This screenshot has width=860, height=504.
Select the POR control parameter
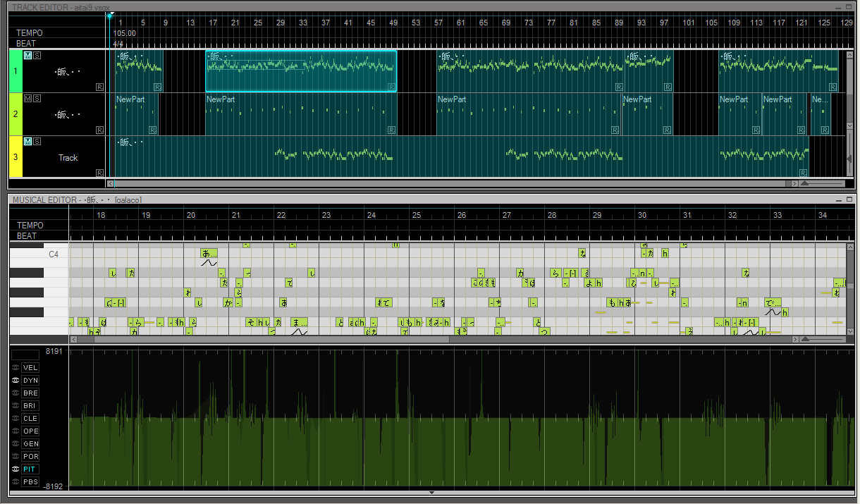30,456
